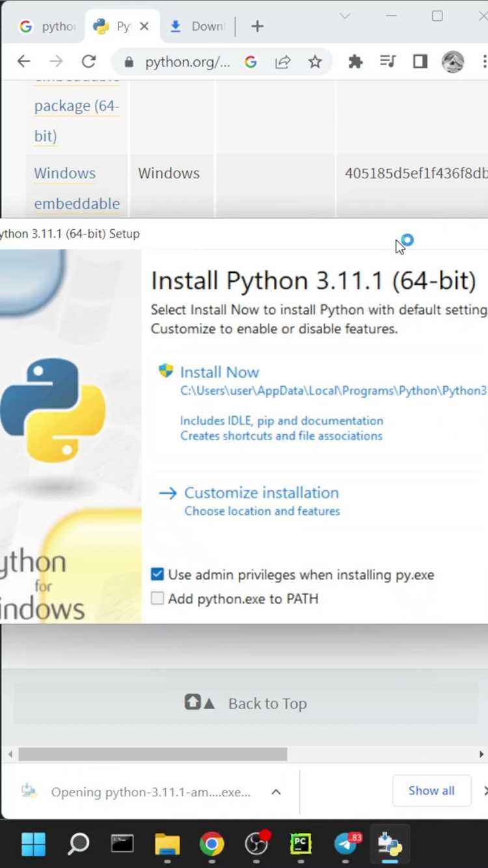Image resolution: width=488 pixels, height=868 pixels.
Task: Click Show all downloads button
Action: 431,791
